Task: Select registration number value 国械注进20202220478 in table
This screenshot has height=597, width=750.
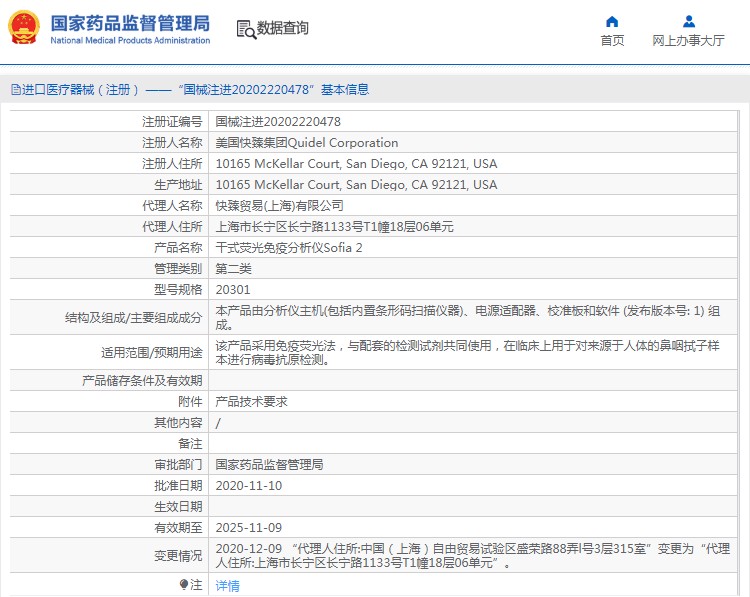Action: pyautogui.click(x=278, y=122)
